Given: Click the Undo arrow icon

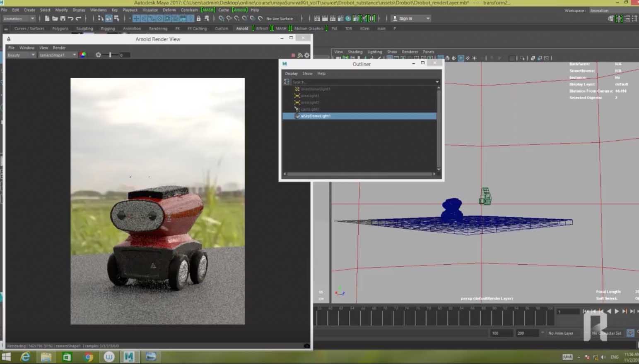Looking at the screenshot, I should (x=70, y=19).
